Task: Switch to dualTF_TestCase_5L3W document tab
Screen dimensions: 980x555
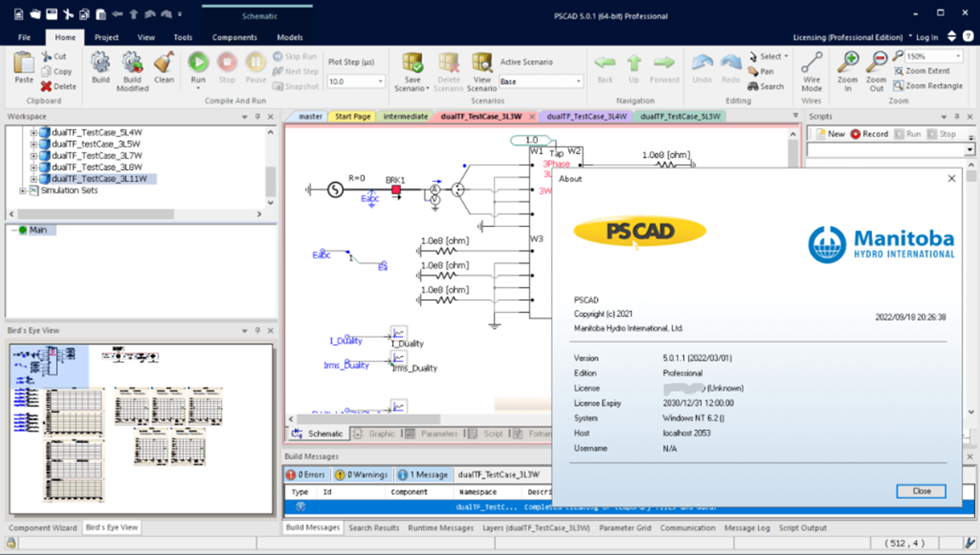Action: click(x=680, y=116)
